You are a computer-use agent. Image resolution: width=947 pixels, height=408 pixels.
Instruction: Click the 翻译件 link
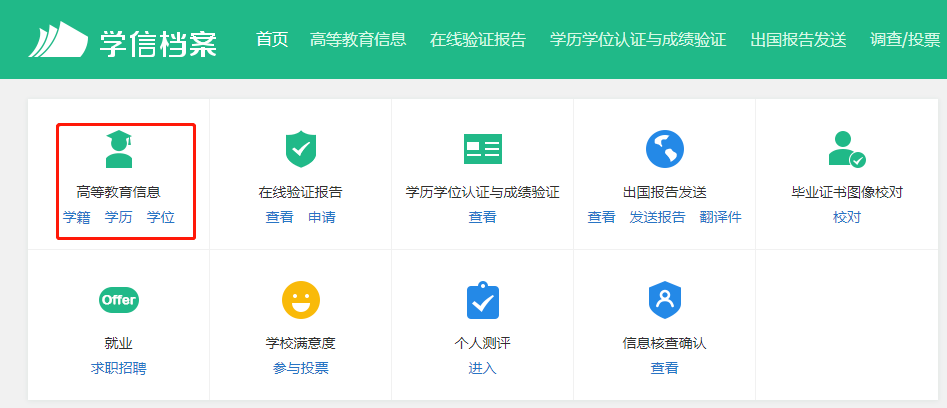pos(721,217)
